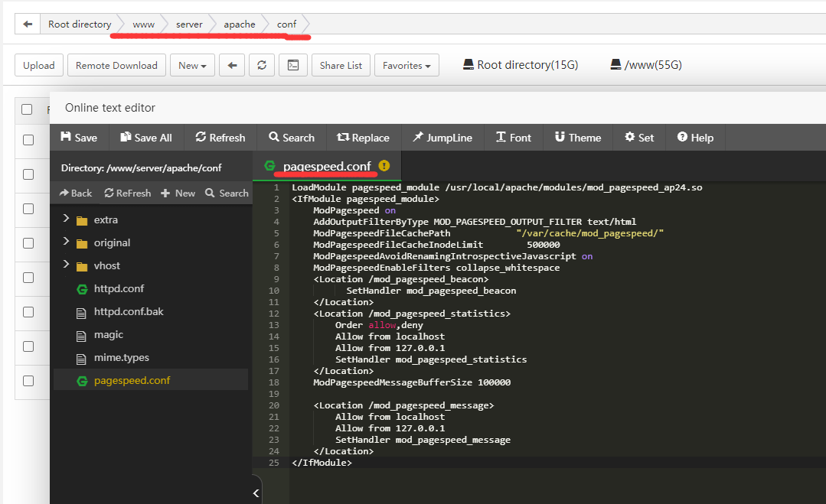Open the New dropdown menu

pyautogui.click(x=192, y=66)
